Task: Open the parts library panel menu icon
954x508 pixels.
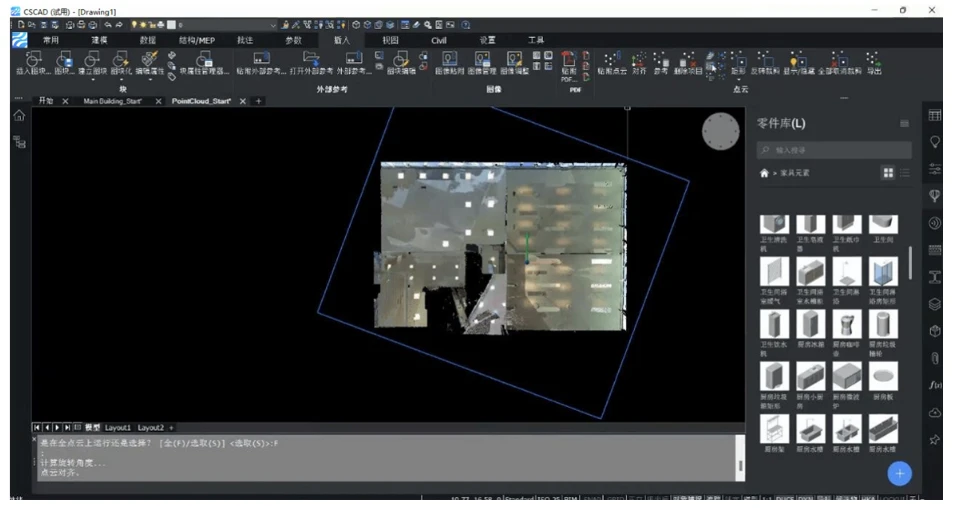Action: pyautogui.click(x=904, y=124)
